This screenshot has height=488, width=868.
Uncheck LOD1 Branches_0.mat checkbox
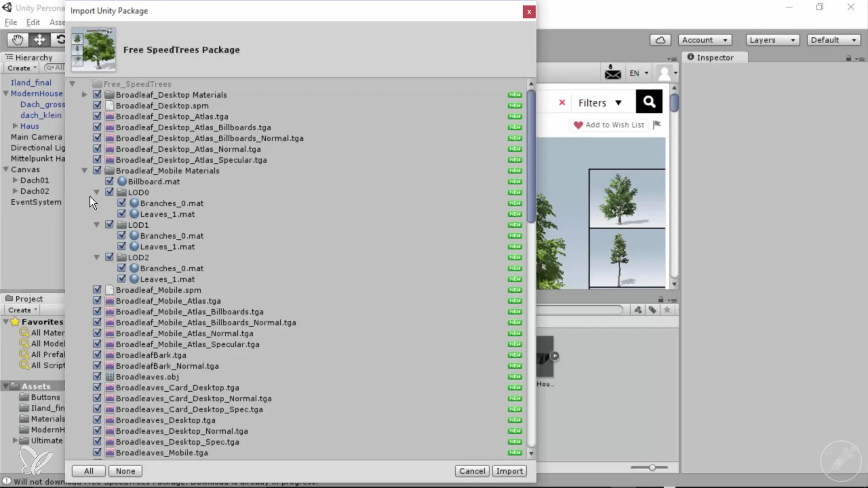pos(122,235)
